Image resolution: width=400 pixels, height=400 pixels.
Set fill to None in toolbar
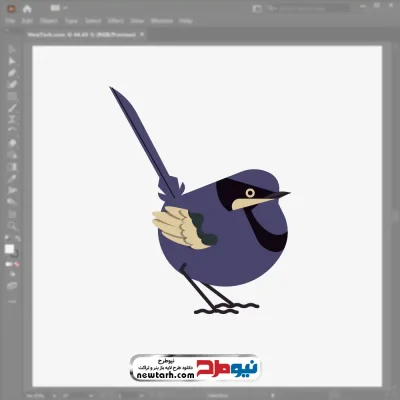tap(17, 264)
